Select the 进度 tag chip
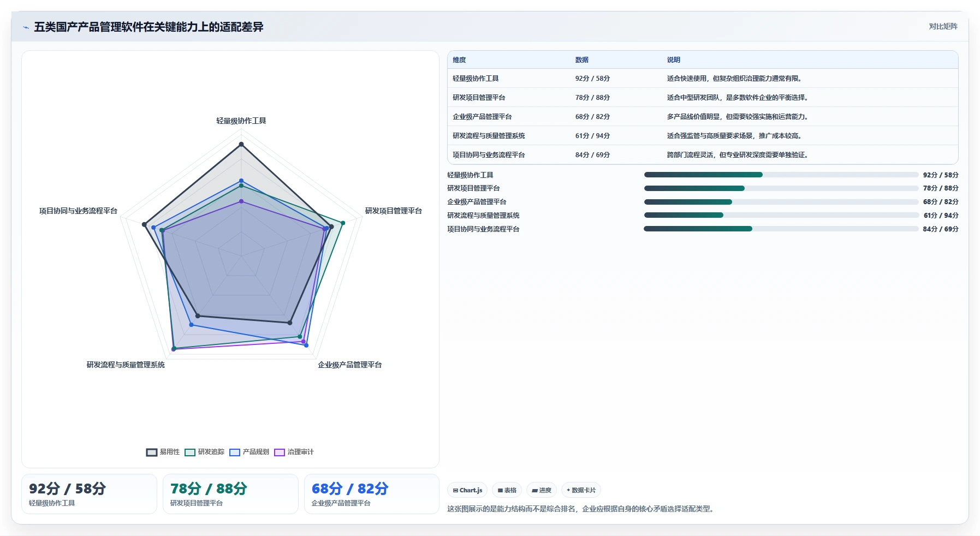The width and height of the screenshot is (980, 536). pos(542,490)
